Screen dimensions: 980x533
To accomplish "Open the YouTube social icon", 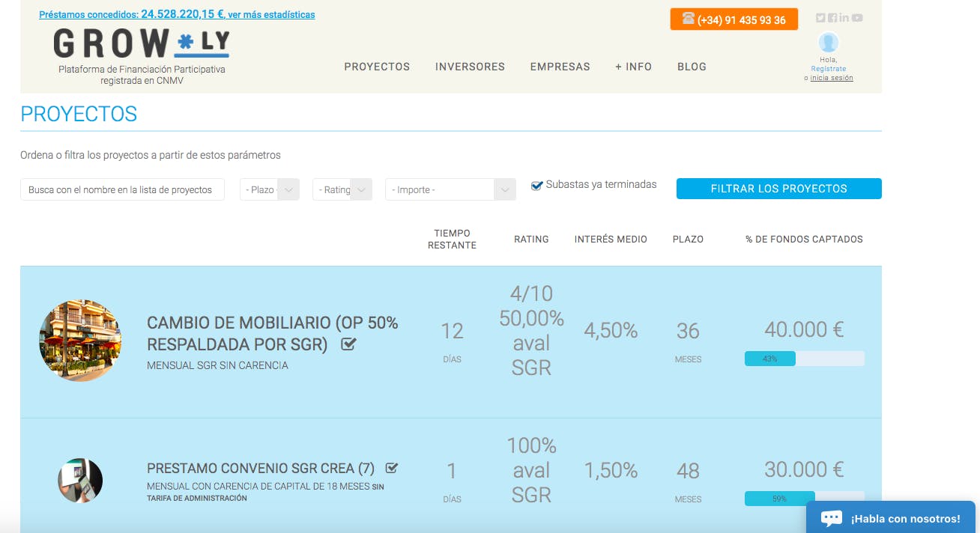I will click(x=857, y=18).
